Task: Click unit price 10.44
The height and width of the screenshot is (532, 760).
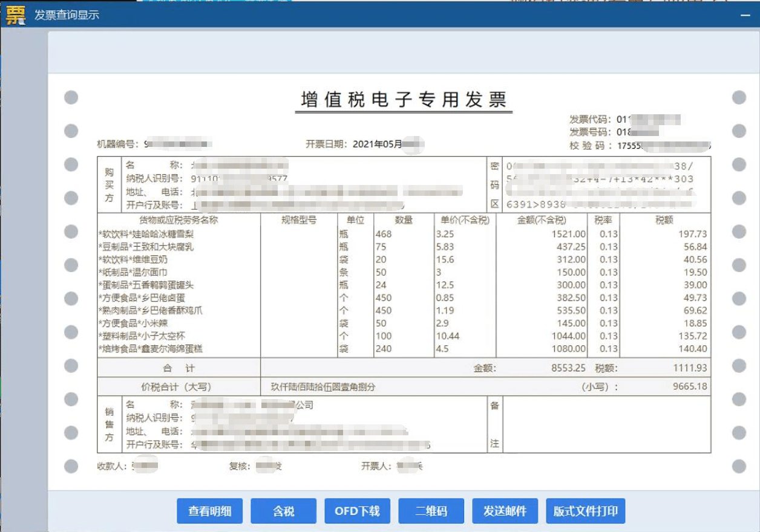Action: tap(447, 336)
